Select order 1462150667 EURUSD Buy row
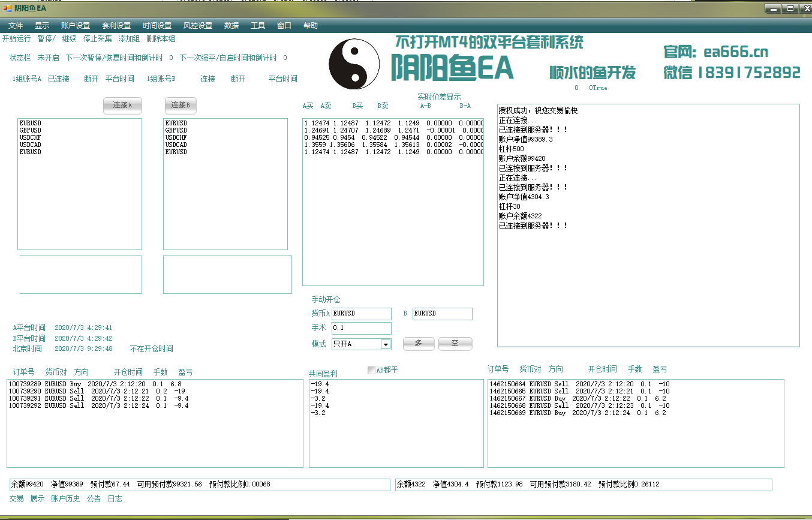The image size is (812, 520). pyautogui.click(x=636, y=398)
